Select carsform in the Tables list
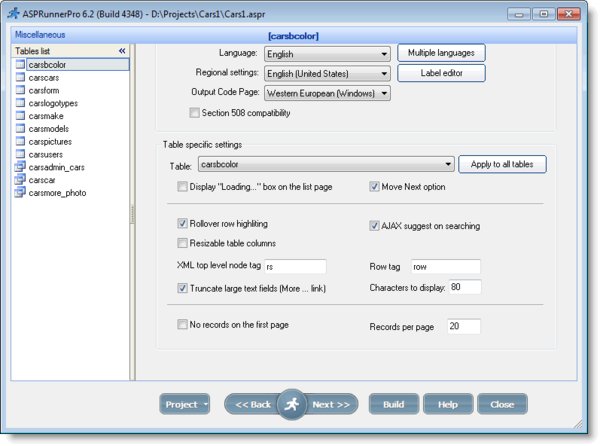Viewport: 600px width, 446px height. 44,90
